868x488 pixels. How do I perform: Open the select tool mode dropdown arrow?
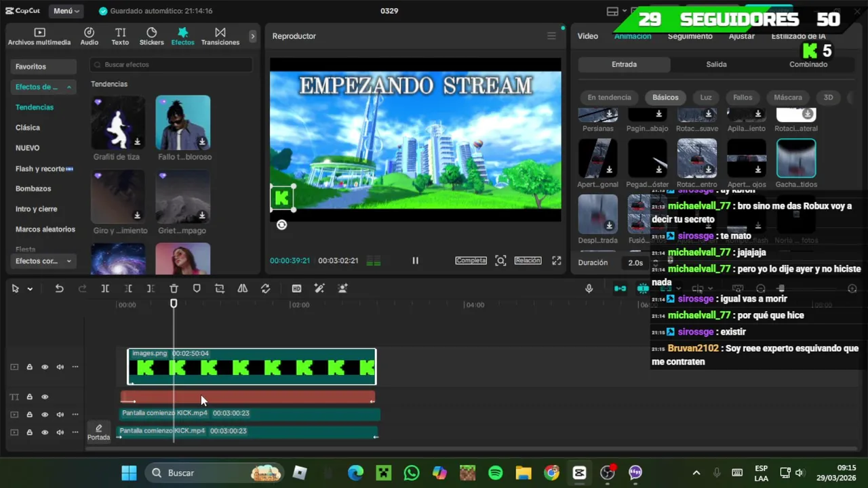30,289
